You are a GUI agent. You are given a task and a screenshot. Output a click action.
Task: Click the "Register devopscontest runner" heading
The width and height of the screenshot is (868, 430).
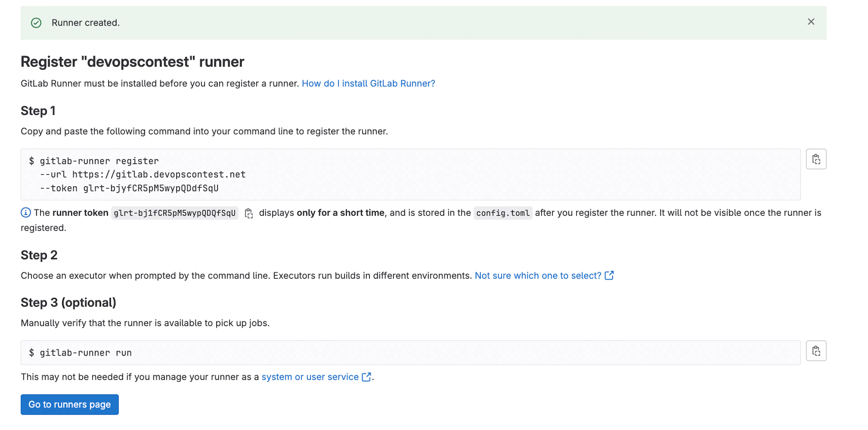(132, 62)
